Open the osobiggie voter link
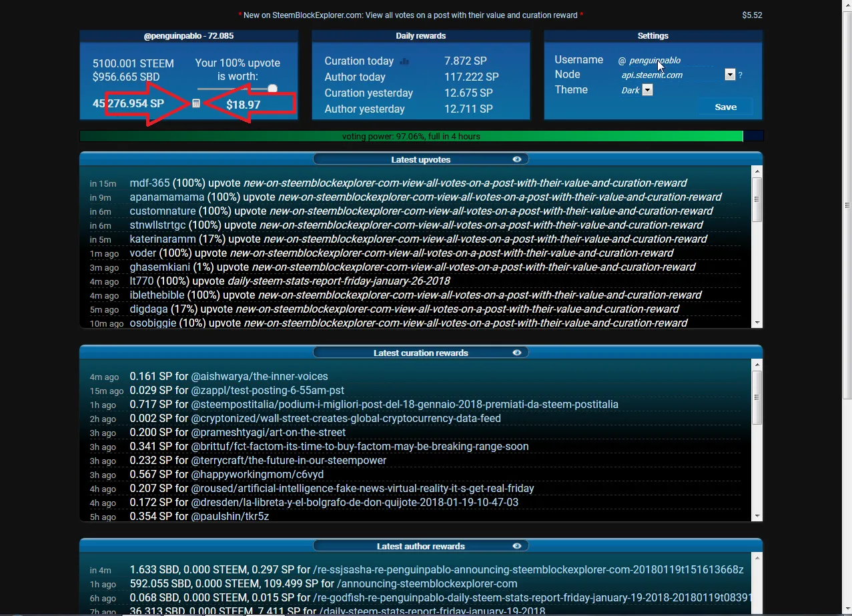This screenshot has height=616, width=852. (x=153, y=323)
